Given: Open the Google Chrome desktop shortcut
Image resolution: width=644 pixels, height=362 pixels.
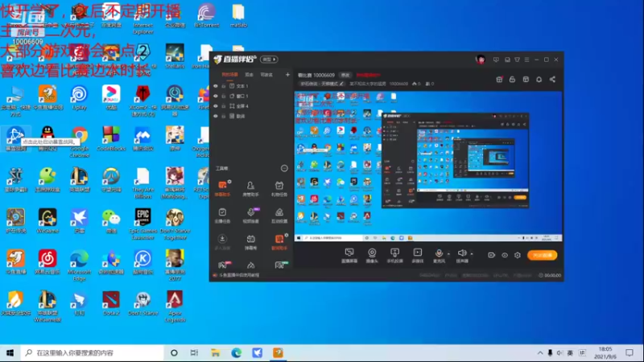Looking at the screenshot, I should click(x=79, y=142).
